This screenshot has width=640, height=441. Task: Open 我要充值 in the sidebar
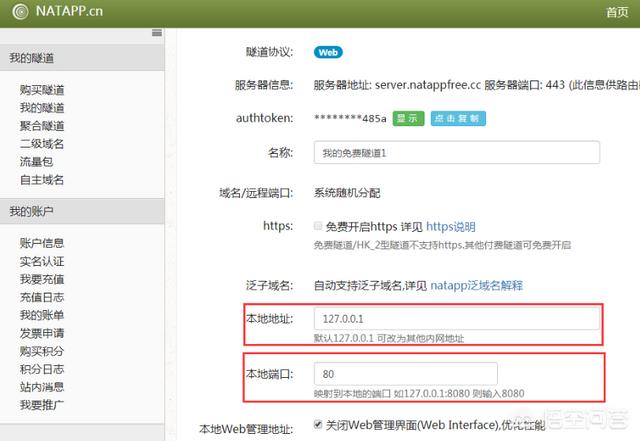tap(42, 279)
